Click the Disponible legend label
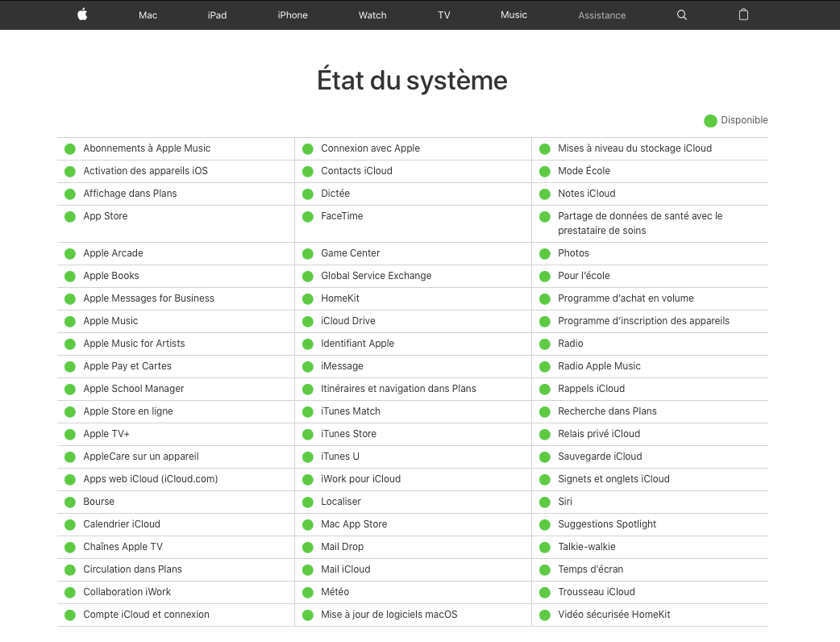This screenshot has height=642, width=840. (744, 120)
